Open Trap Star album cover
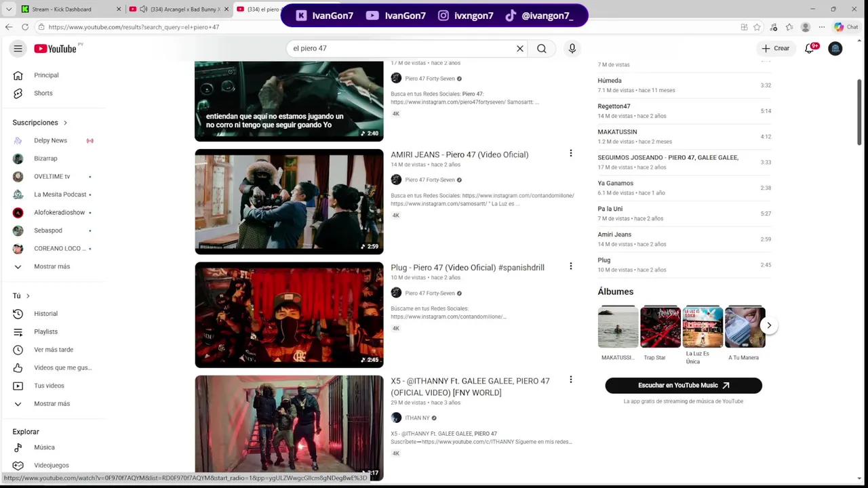The image size is (868, 488). click(660, 327)
